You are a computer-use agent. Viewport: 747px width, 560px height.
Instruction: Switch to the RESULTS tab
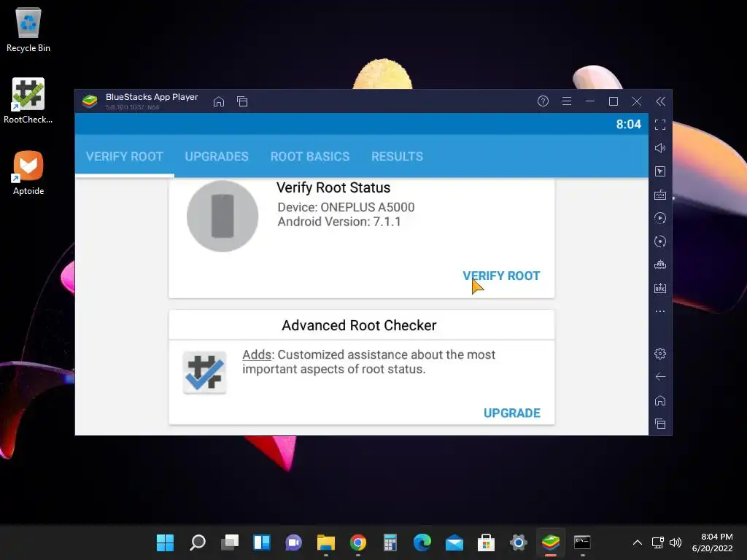[x=398, y=156]
